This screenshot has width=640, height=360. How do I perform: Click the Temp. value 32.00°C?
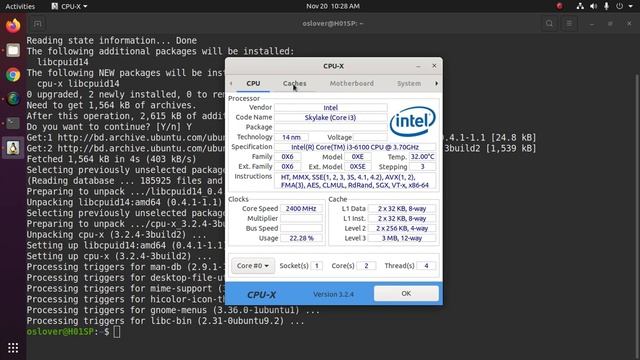click(422, 157)
